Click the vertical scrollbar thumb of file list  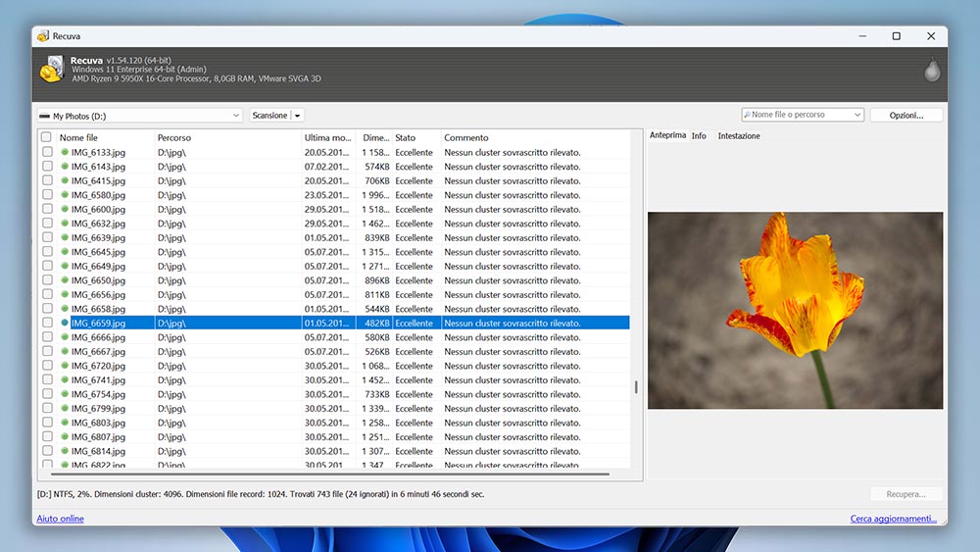pos(636,387)
